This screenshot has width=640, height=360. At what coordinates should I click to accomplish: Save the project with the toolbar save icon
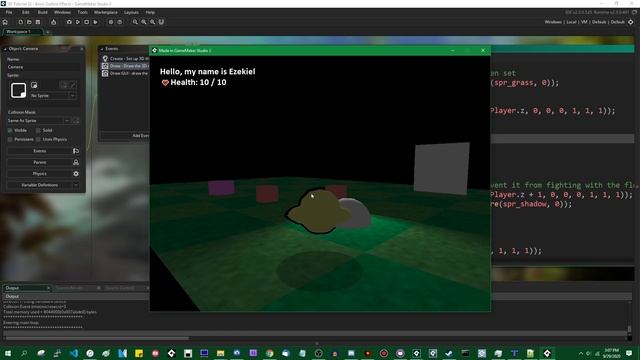tap(38, 22)
